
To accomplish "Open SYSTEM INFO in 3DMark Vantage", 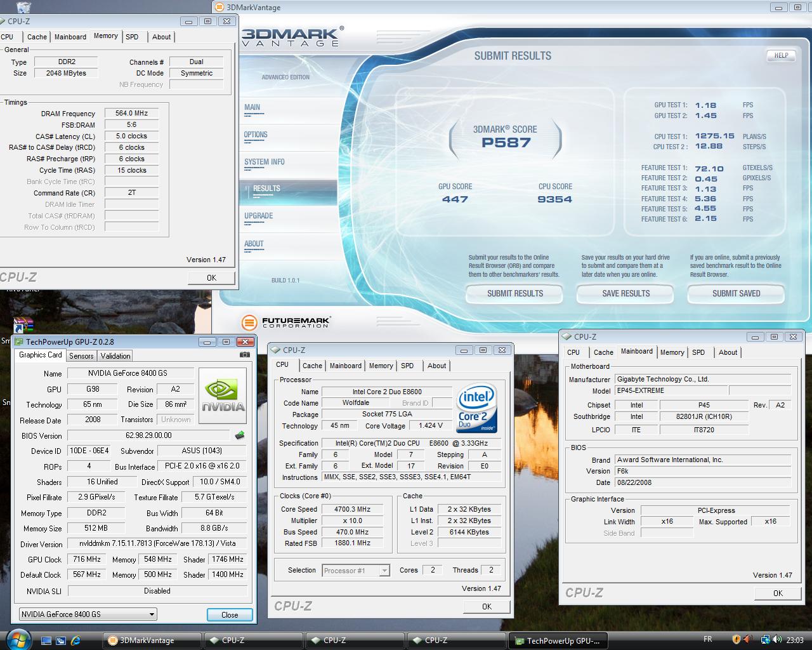I will (x=265, y=162).
